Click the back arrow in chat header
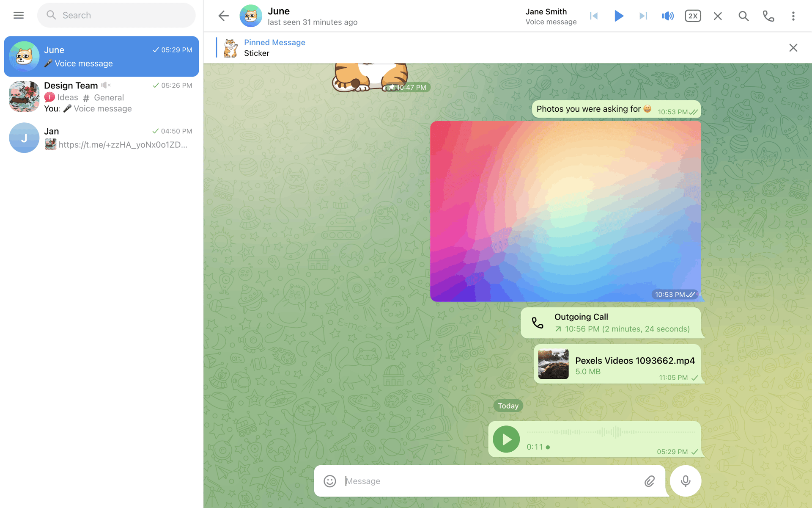The height and width of the screenshot is (508, 812). pyautogui.click(x=223, y=16)
